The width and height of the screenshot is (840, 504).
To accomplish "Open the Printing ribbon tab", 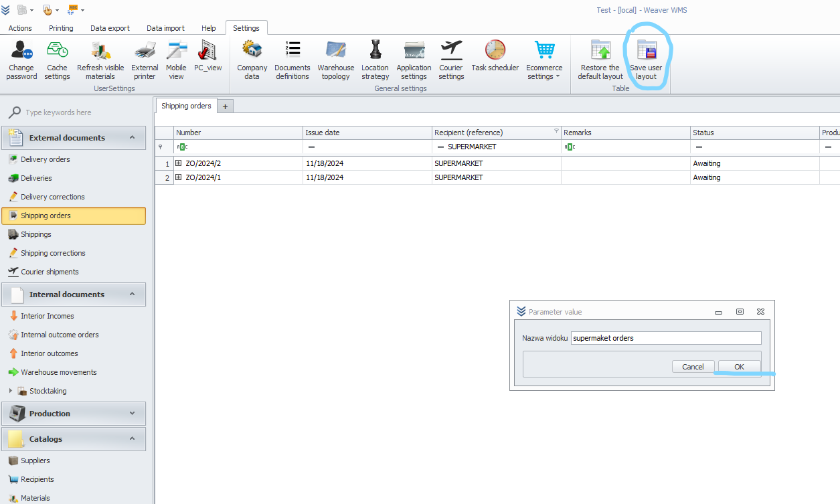I will click(61, 28).
